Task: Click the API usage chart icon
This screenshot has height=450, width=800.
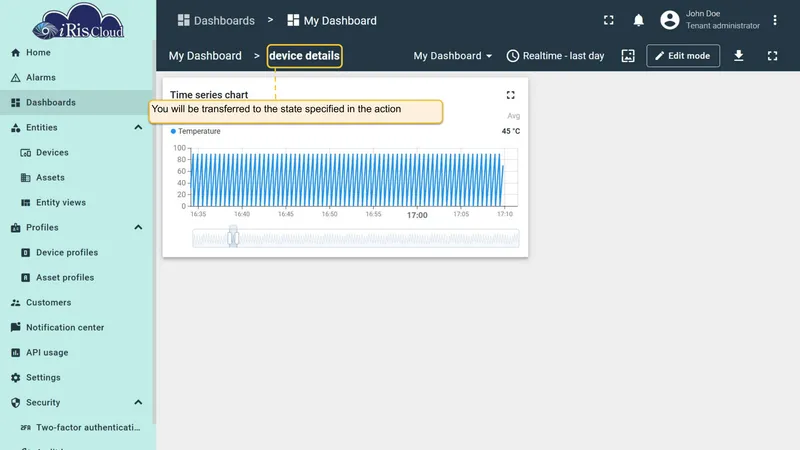Action: point(16,353)
